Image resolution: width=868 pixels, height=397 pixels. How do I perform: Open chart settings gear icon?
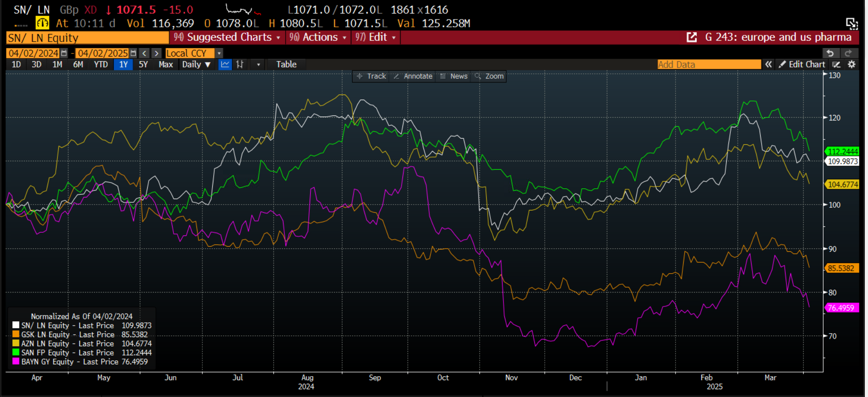pyautogui.click(x=851, y=65)
